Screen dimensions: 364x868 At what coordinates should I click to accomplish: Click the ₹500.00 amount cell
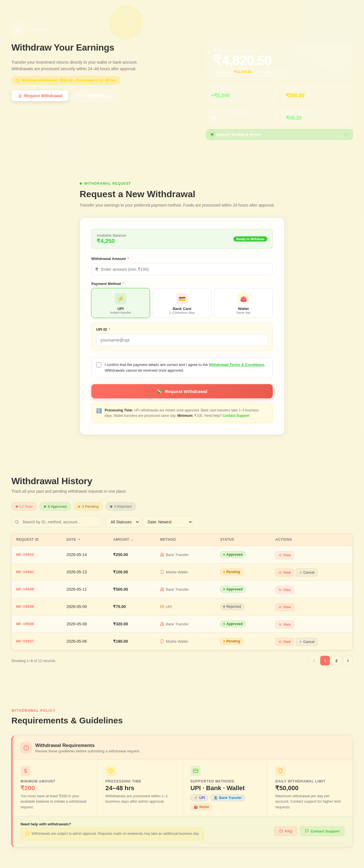point(121,589)
